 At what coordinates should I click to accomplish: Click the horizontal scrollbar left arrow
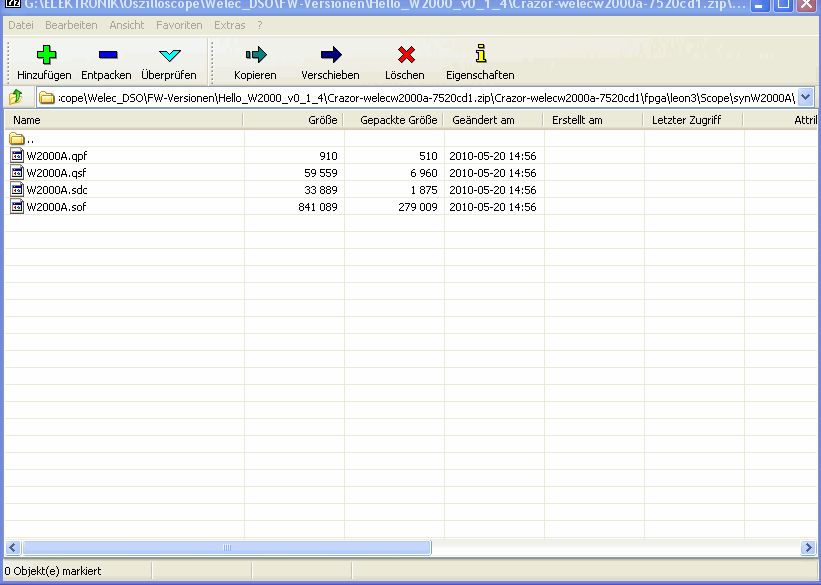tap(13, 548)
